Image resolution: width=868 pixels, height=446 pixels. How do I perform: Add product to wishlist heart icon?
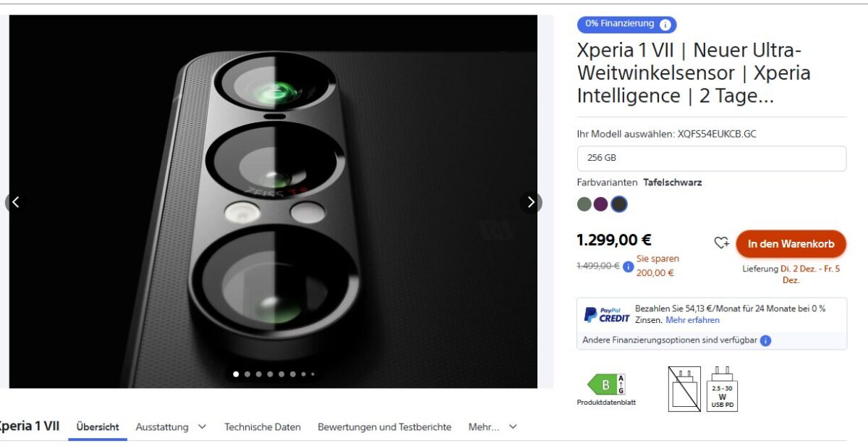[721, 243]
